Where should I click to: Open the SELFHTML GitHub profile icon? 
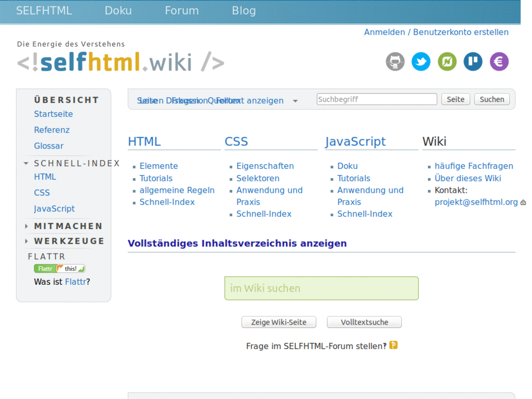coord(395,61)
